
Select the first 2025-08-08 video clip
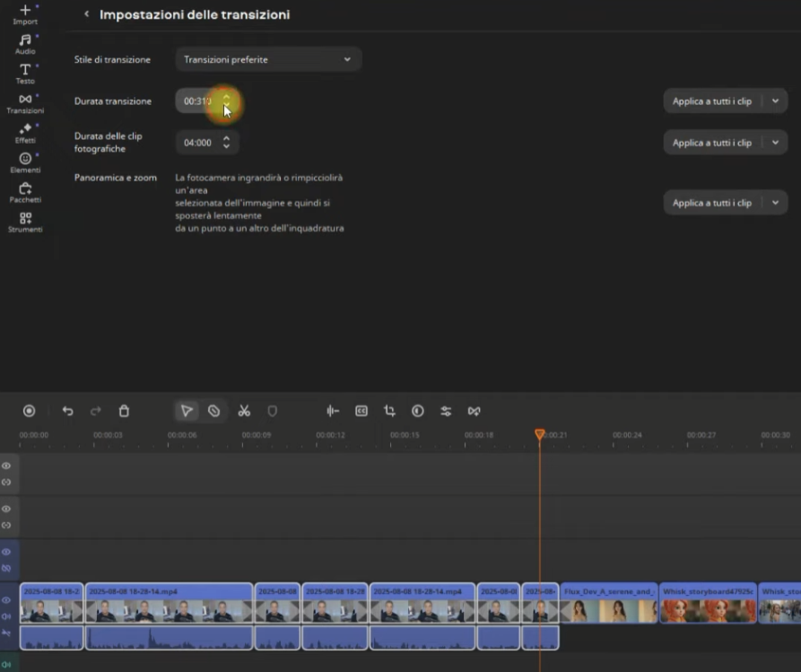51,603
